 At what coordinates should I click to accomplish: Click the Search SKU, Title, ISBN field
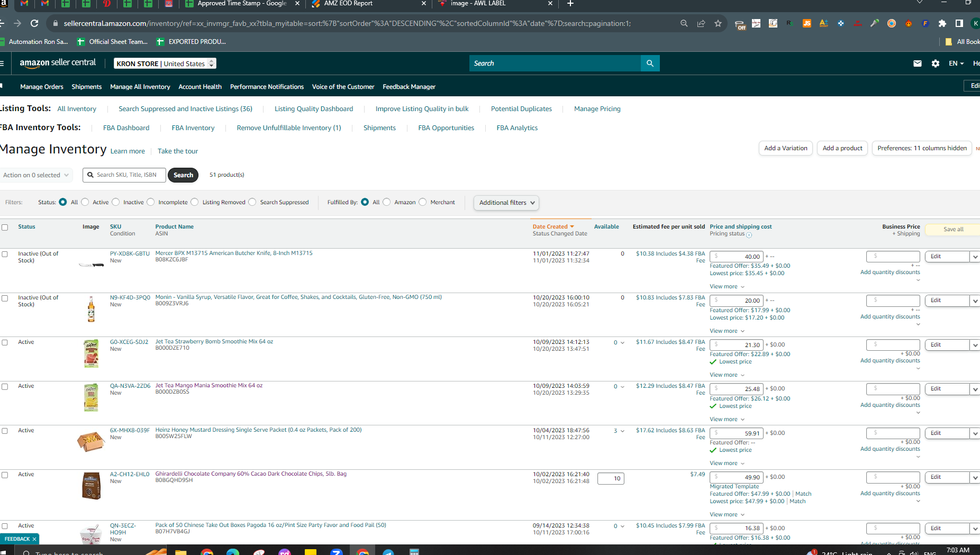(124, 175)
